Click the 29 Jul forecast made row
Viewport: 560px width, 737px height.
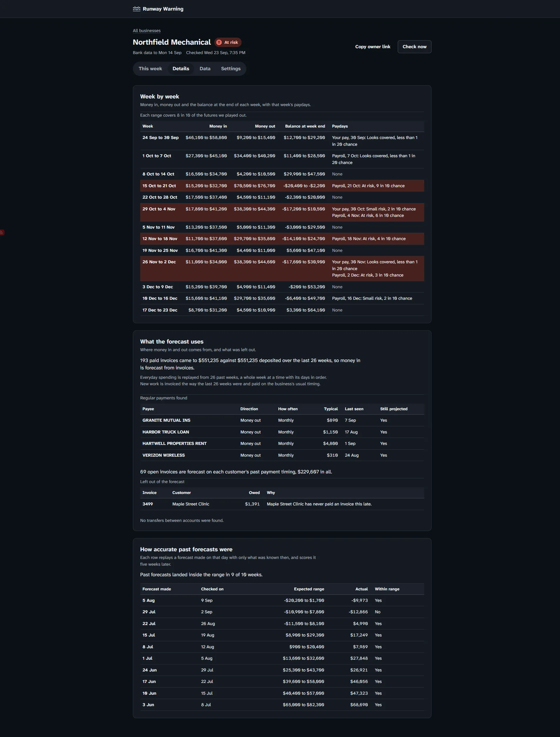[282, 612]
